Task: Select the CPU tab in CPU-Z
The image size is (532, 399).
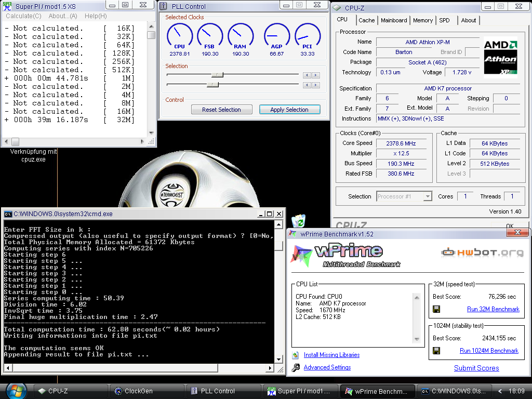Action: (x=342, y=19)
